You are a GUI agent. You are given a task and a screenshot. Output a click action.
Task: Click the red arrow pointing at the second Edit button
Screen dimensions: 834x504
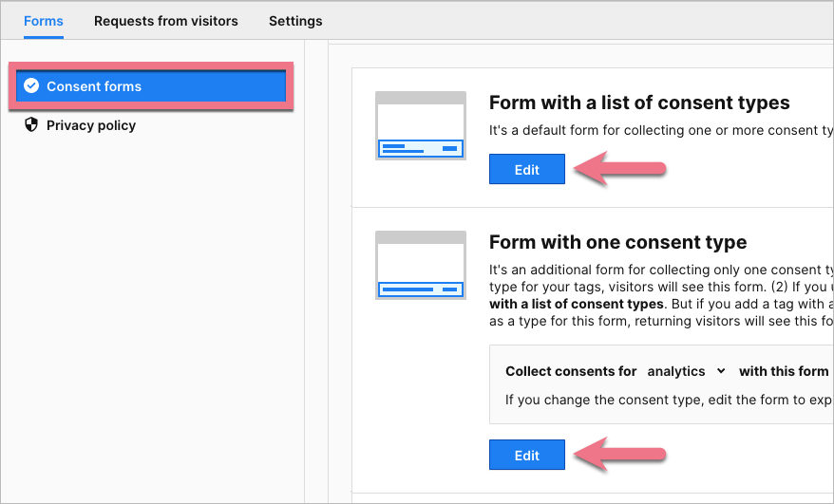coord(623,455)
